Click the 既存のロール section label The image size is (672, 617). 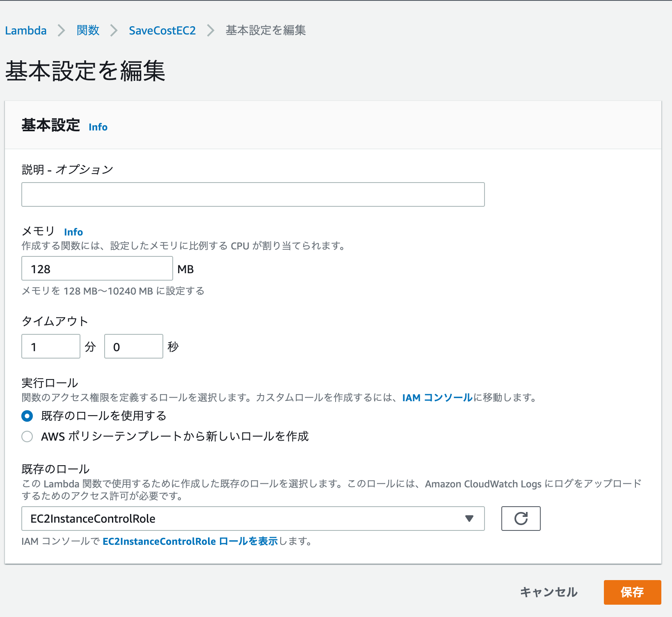tap(55, 469)
